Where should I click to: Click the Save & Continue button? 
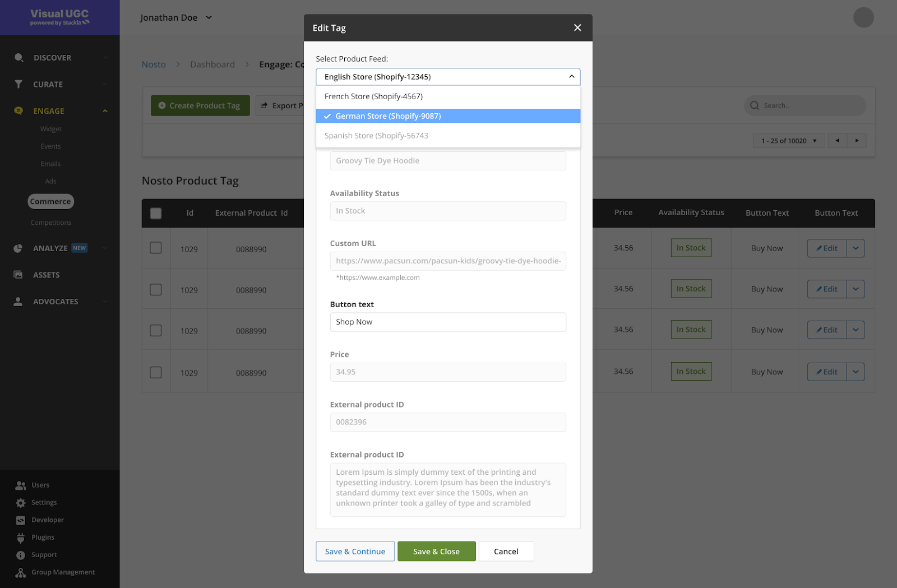pos(355,552)
